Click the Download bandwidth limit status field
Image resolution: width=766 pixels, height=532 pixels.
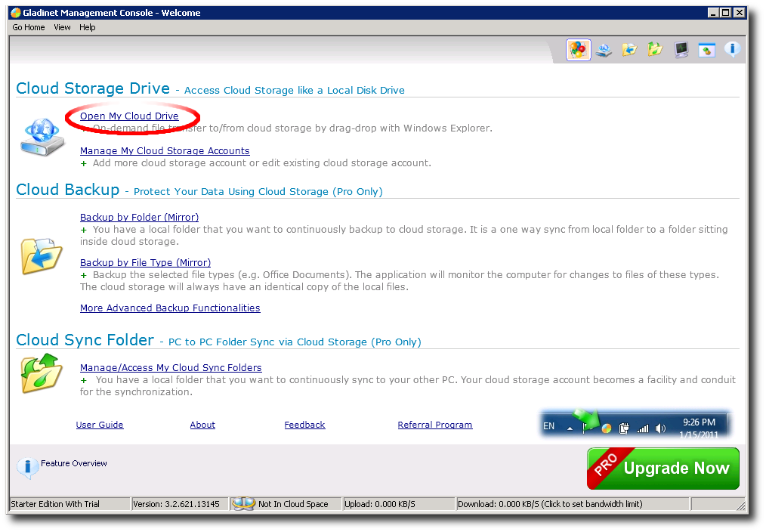click(x=572, y=504)
